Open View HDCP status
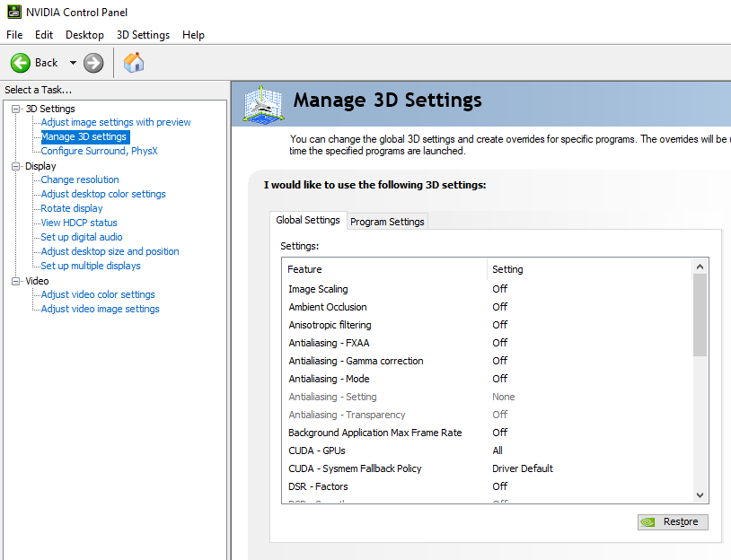 pyautogui.click(x=79, y=223)
